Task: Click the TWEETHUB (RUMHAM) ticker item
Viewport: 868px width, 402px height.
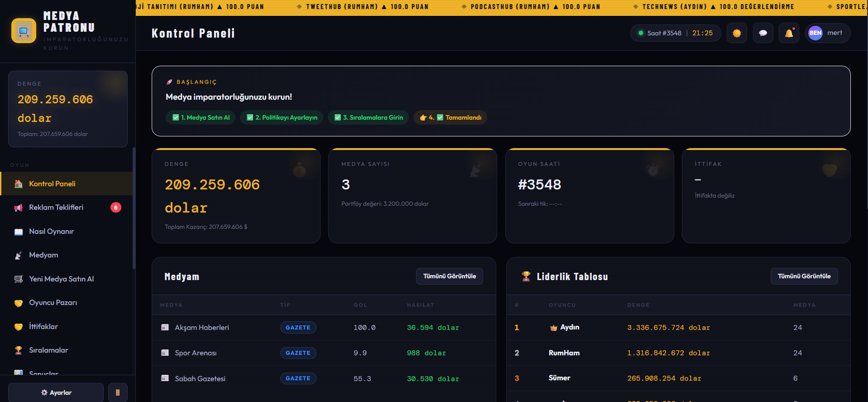Action: pyautogui.click(x=367, y=7)
